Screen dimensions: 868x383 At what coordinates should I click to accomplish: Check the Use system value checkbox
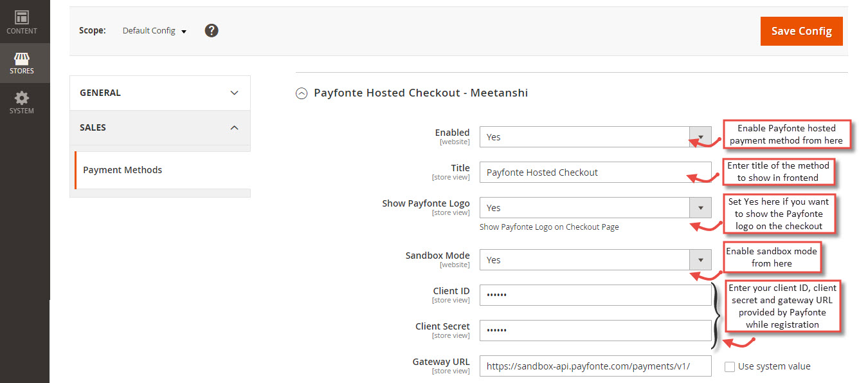click(730, 366)
